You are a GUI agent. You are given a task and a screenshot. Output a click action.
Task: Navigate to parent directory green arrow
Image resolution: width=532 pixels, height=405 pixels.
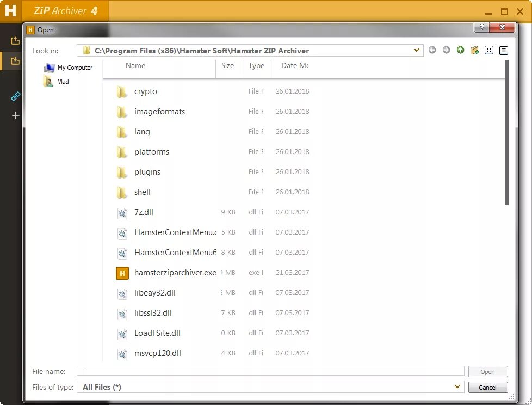[460, 50]
